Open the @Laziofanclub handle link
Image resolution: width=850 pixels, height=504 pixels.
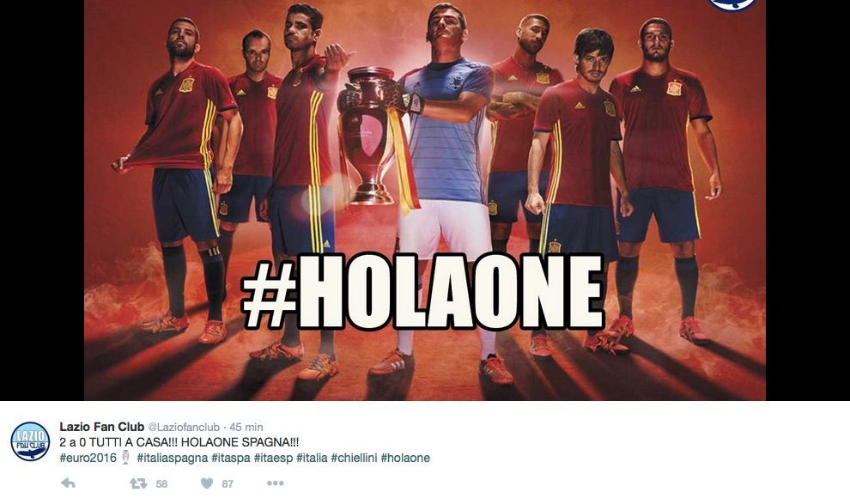click(x=184, y=427)
